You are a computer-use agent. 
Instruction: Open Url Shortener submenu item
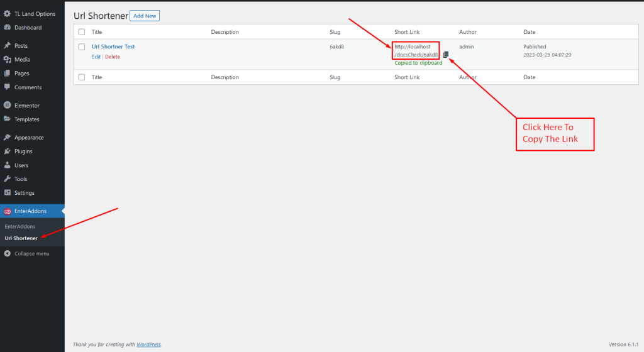[x=21, y=238]
